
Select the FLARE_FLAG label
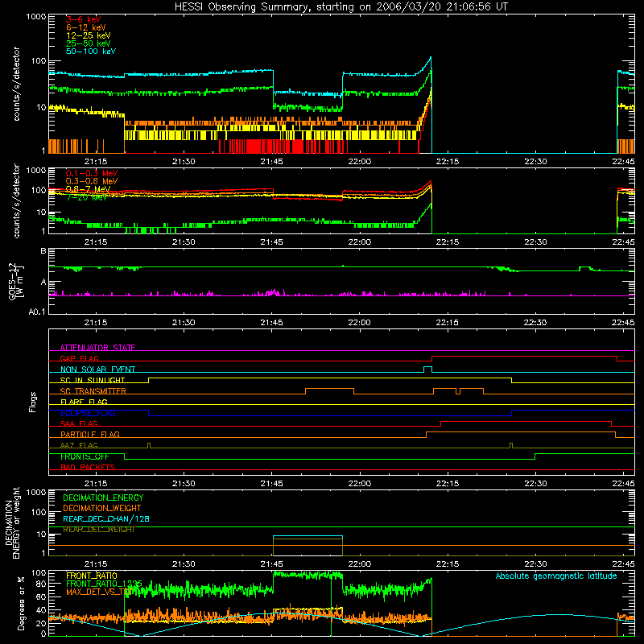[84, 402]
